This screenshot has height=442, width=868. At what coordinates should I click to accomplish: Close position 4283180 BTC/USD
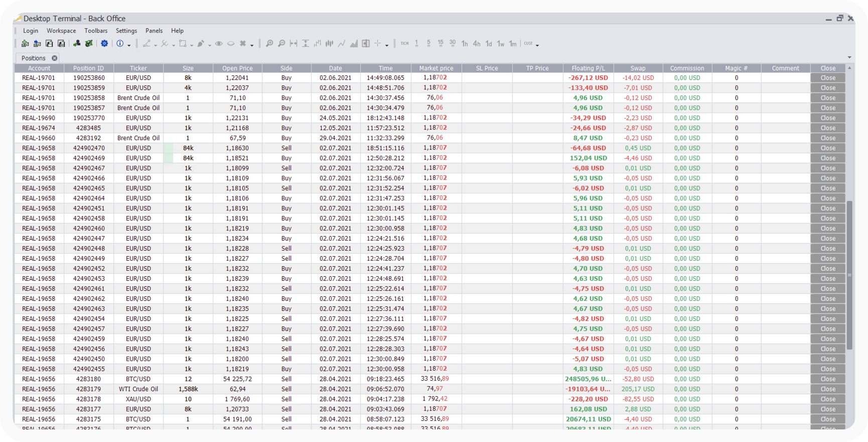coord(828,379)
